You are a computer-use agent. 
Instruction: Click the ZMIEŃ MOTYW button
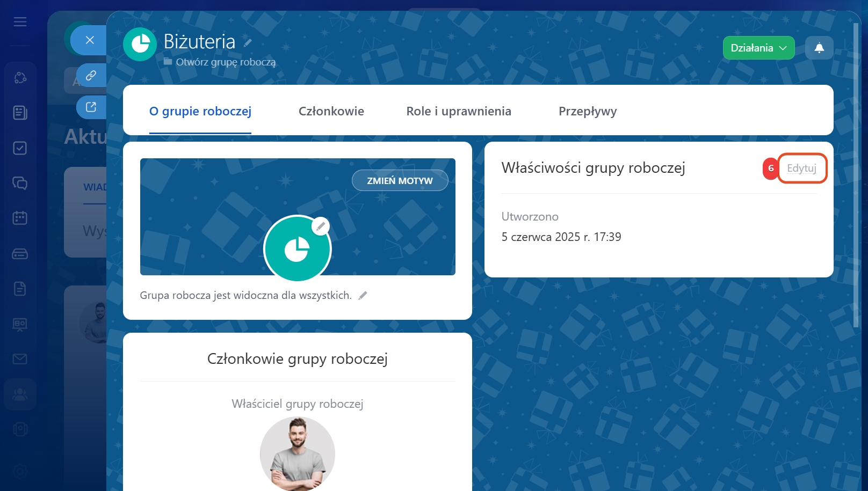coord(400,181)
